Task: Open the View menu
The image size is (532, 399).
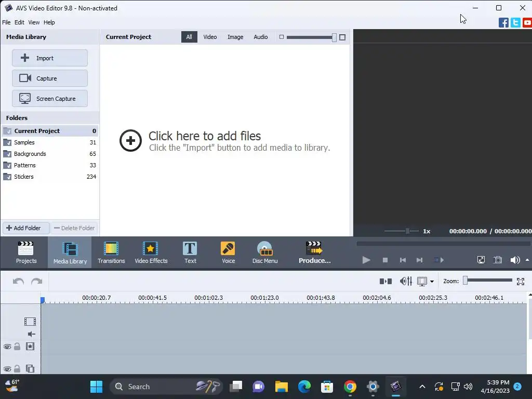Action: (34, 22)
